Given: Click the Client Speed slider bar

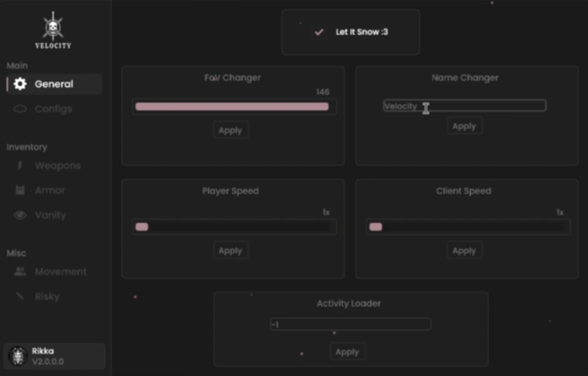Looking at the screenshot, I should (x=468, y=227).
